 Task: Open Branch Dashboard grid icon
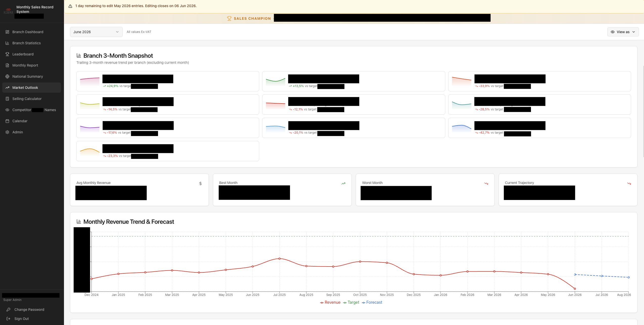7,32
